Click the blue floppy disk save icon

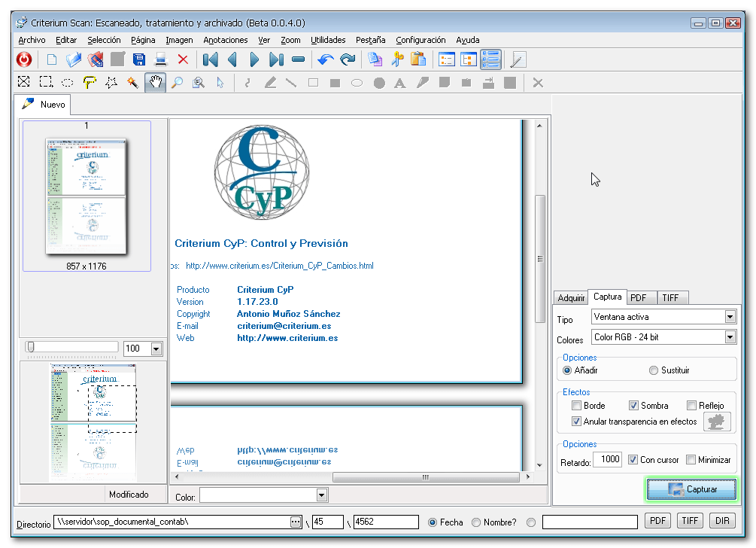click(139, 59)
